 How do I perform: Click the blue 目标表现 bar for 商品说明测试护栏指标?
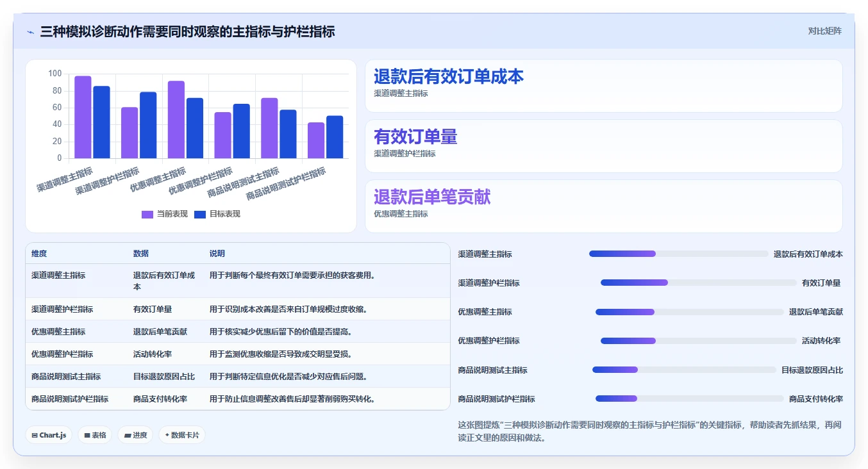(x=335, y=137)
